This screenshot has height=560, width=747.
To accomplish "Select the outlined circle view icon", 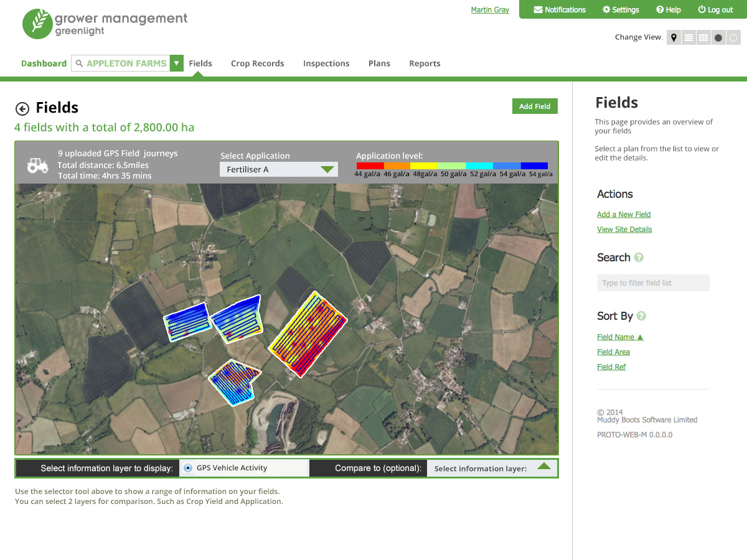I will pyautogui.click(x=733, y=37).
